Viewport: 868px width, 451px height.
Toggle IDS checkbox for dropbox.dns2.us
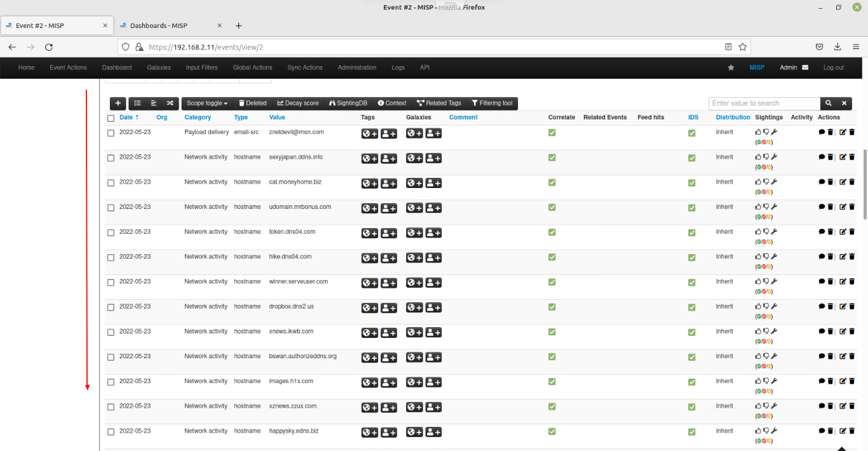691,307
